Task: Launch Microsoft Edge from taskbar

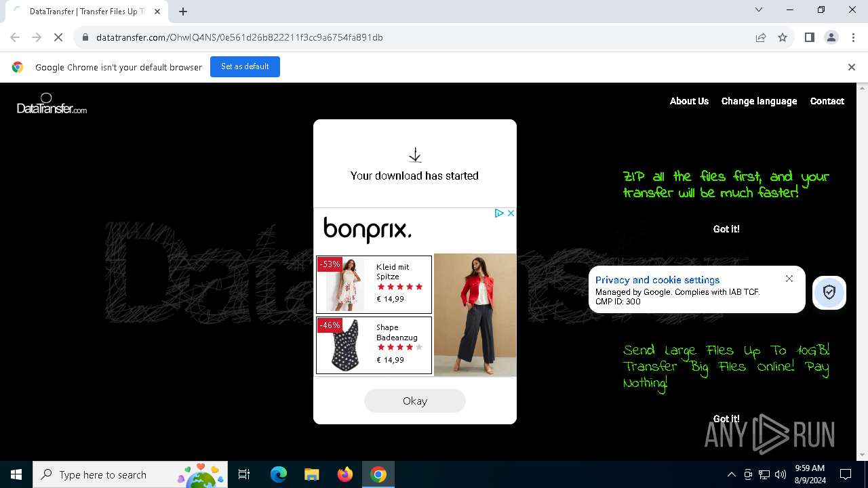Action: (279, 474)
